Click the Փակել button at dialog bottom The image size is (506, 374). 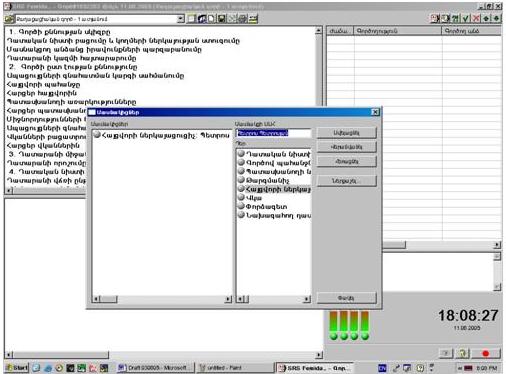point(346,298)
